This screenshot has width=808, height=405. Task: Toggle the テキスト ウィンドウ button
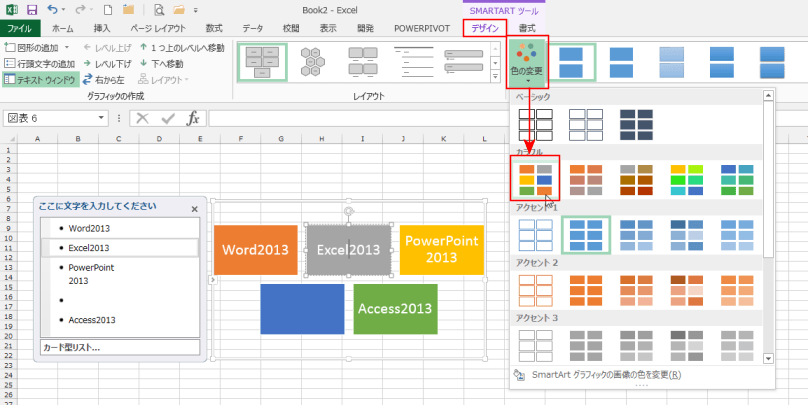coord(40,80)
